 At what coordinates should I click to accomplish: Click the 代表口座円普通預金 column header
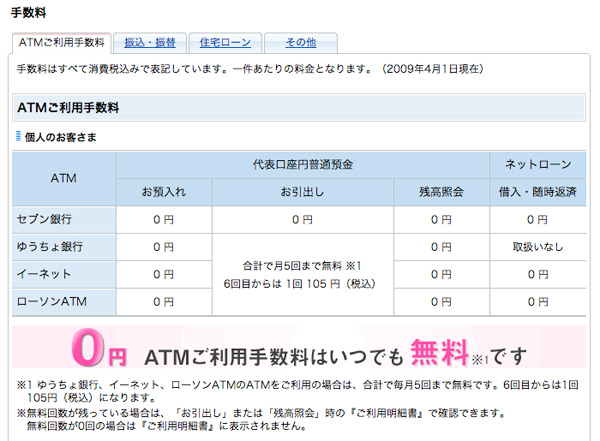tap(303, 163)
